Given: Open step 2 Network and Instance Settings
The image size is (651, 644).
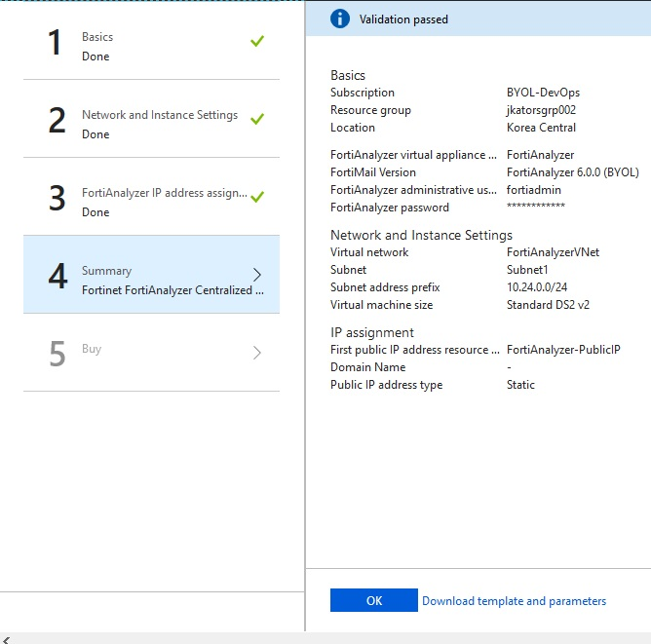Looking at the screenshot, I should (x=151, y=119).
